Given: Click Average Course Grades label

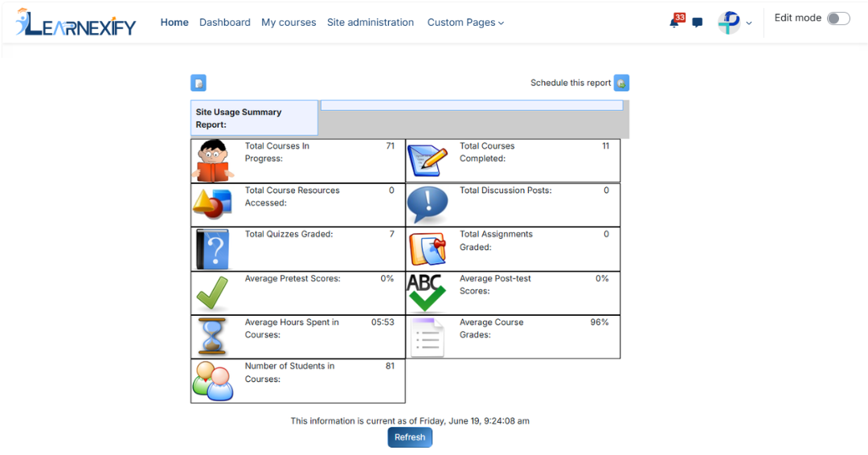Looking at the screenshot, I should pyautogui.click(x=491, y=328).
